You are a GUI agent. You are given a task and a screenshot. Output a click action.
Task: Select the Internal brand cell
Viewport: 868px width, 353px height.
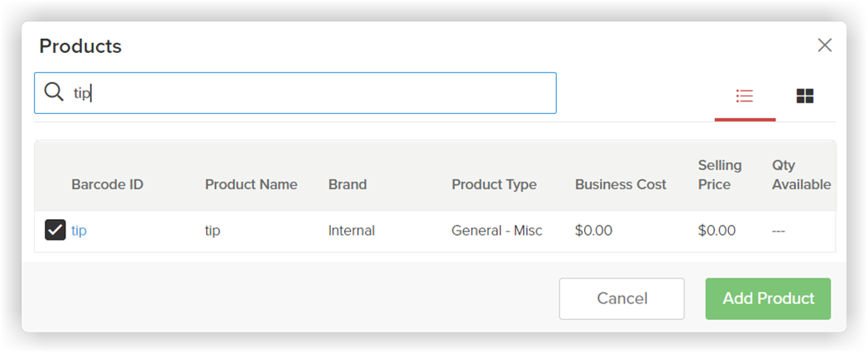pyautogui.click(x=352, y=230)
